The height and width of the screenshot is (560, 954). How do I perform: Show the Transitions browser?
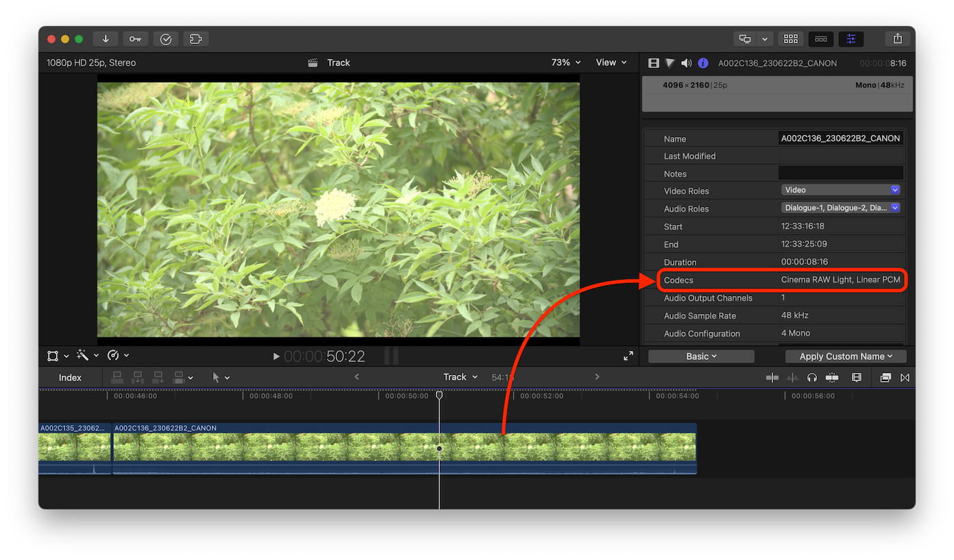[905, 378]
